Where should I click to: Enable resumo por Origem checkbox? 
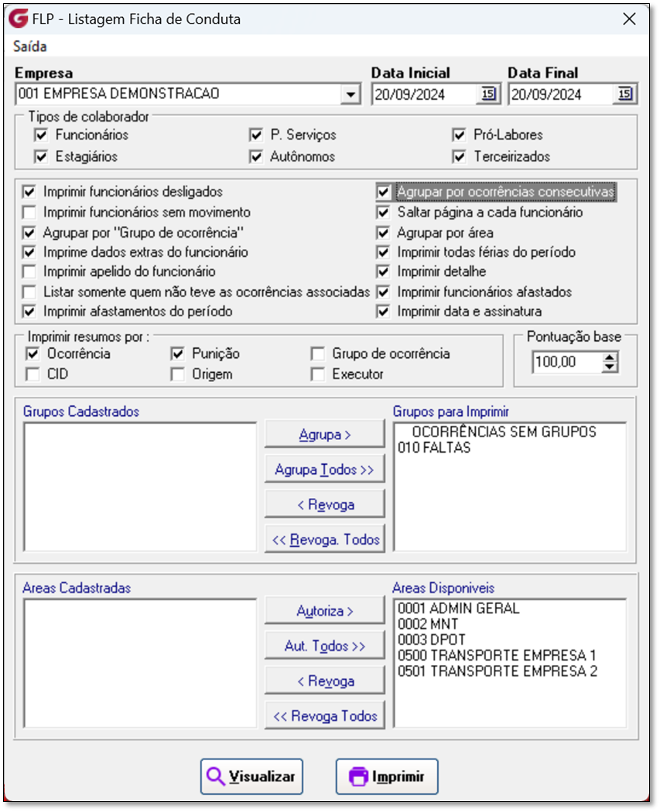coord(178,374)
